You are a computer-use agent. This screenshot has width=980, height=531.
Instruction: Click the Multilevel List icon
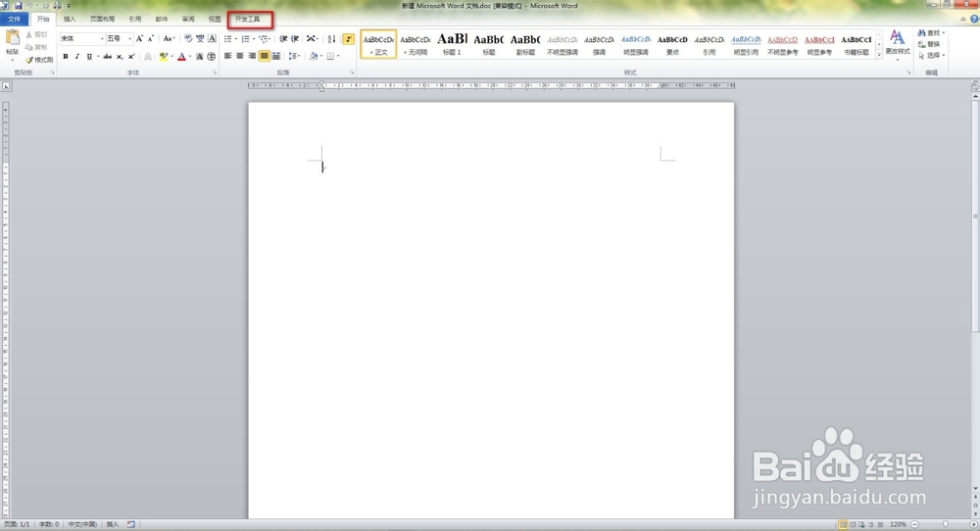[263, 39]
